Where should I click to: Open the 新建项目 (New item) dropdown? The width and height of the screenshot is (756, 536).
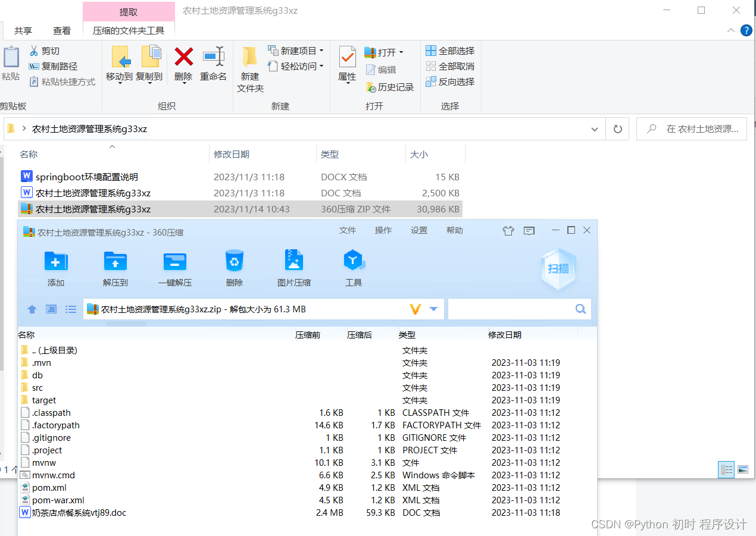[x=296, y=51]
